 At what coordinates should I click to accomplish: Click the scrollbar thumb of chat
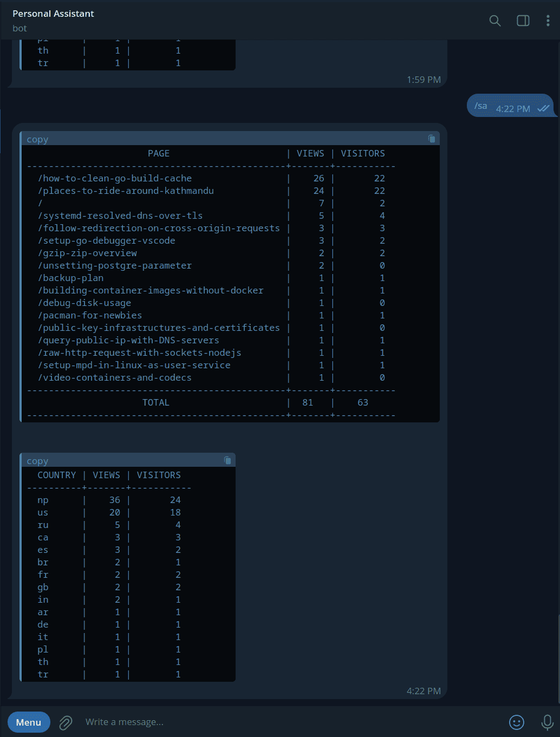coord(558,657)
